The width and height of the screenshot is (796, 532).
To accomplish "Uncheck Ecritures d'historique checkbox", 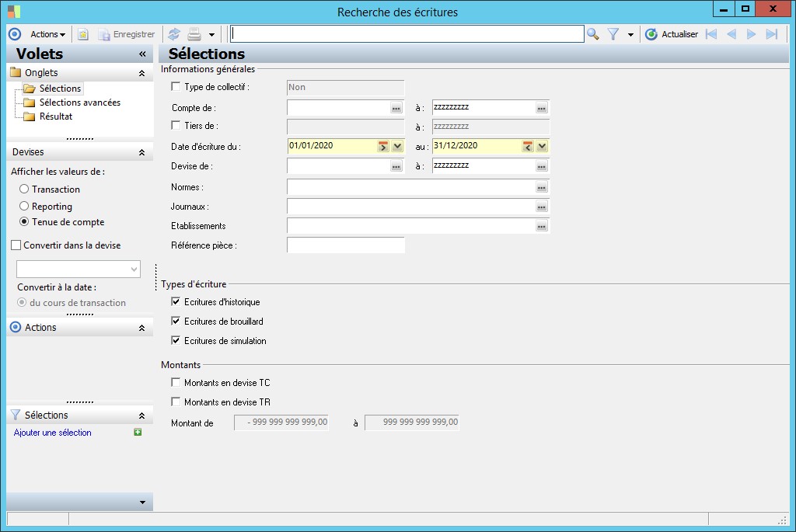I will click(176, 302).
